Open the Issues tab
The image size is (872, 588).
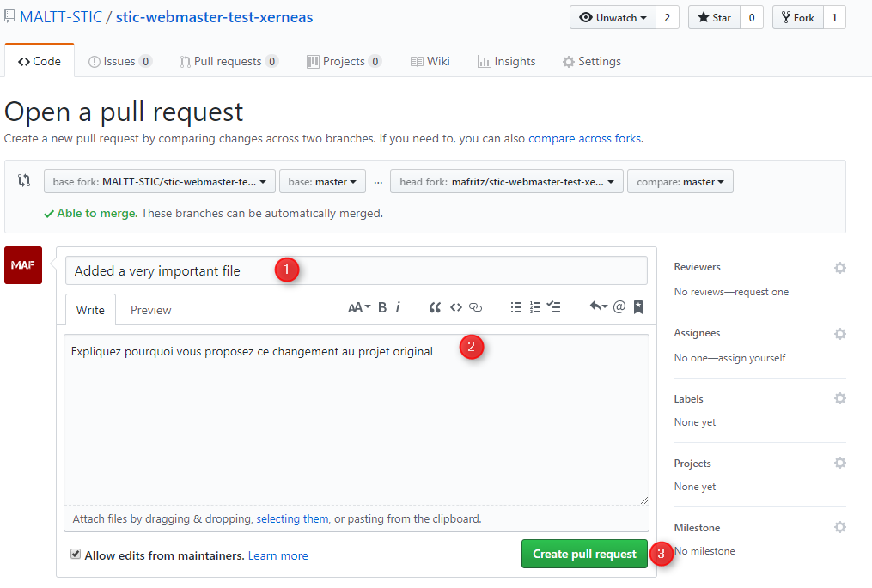[120, 61]
